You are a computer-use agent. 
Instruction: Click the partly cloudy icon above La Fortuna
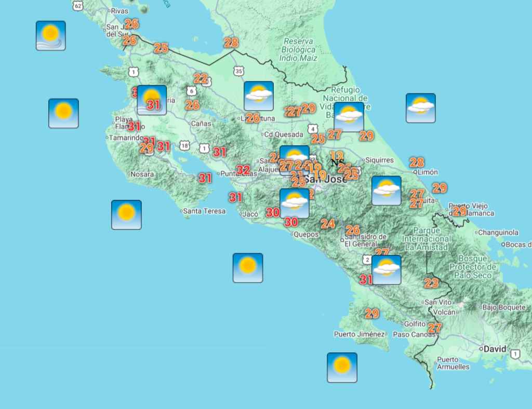coord(259,96)
